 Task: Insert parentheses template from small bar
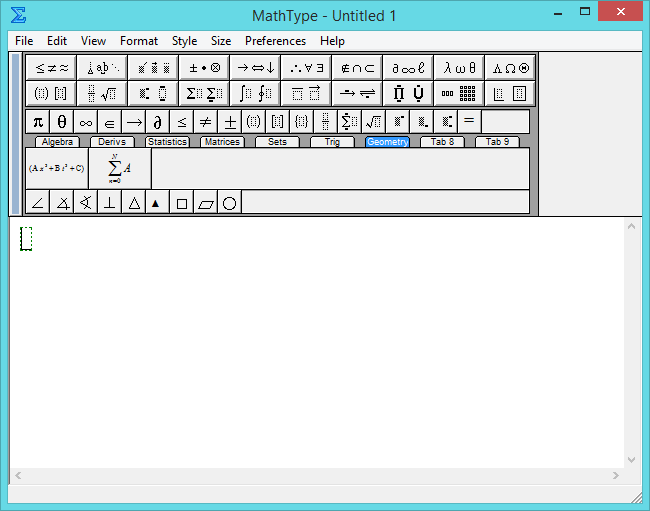click(x=254, y=122)
